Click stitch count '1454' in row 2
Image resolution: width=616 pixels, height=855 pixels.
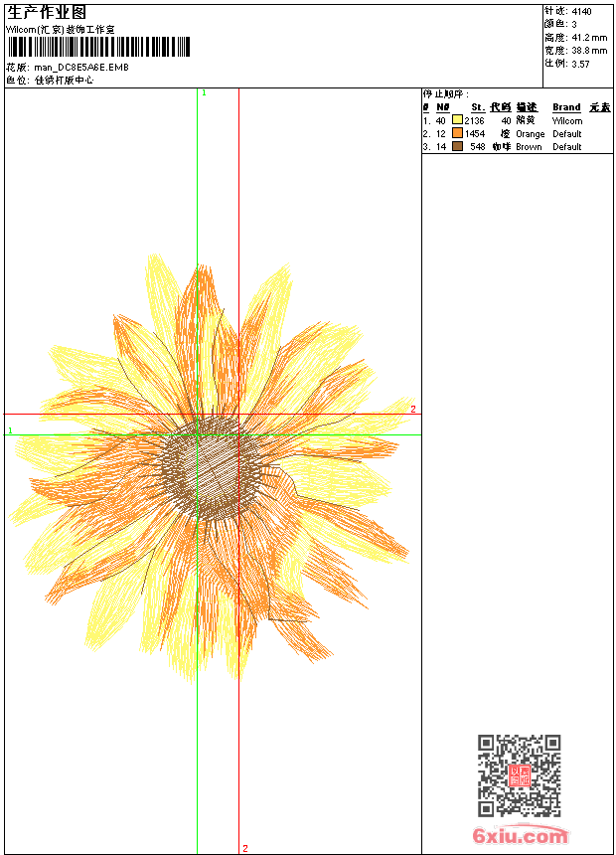point(474,133)
